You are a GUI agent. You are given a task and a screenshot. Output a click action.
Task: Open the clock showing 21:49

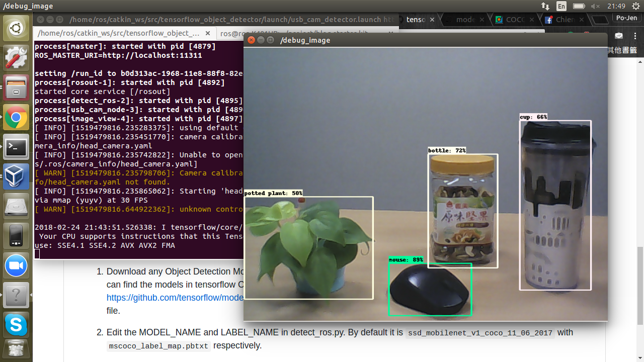(x=616, y=6)
